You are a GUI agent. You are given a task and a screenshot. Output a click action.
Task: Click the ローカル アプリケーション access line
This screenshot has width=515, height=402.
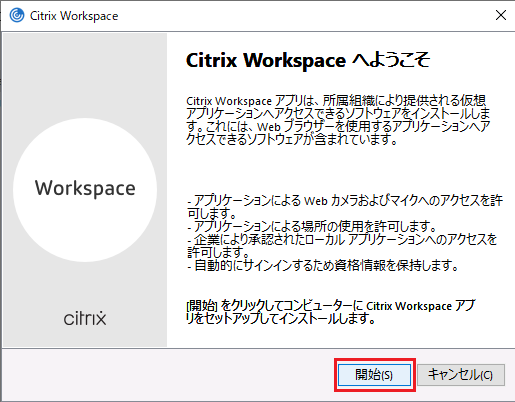tap(342, 245)
